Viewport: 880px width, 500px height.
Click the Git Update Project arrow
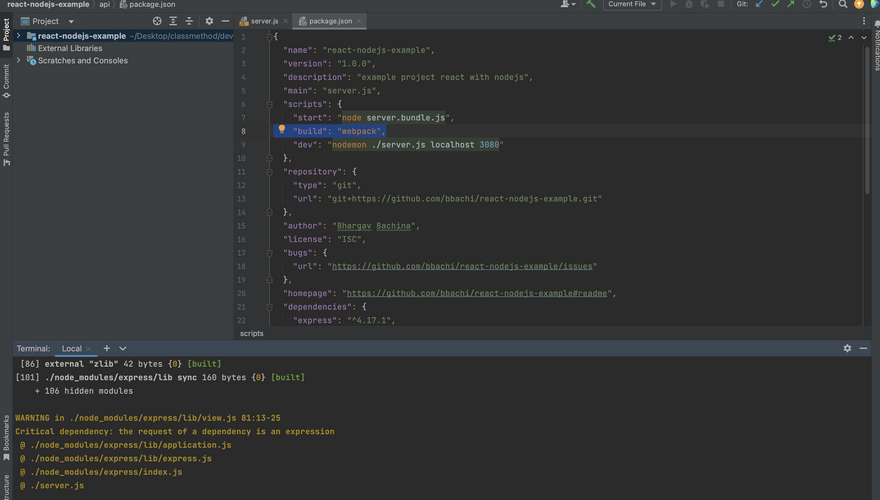point(759,5)
